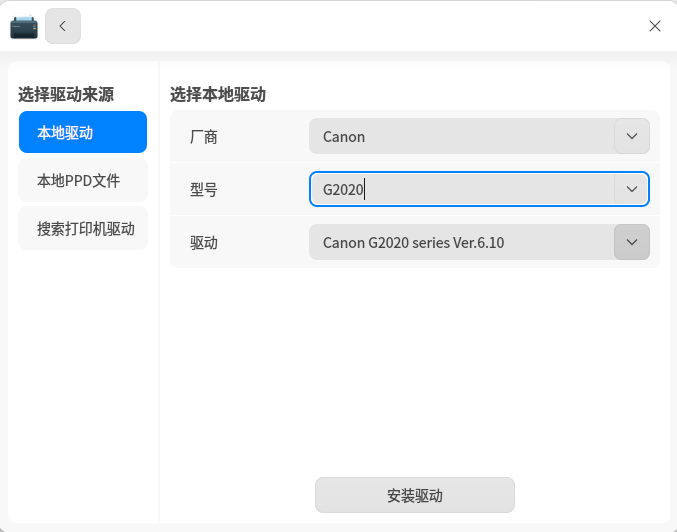Screen dimensions: 677x532
Task: Click the 安装驱动 install button
Action: tap(414, 495)
